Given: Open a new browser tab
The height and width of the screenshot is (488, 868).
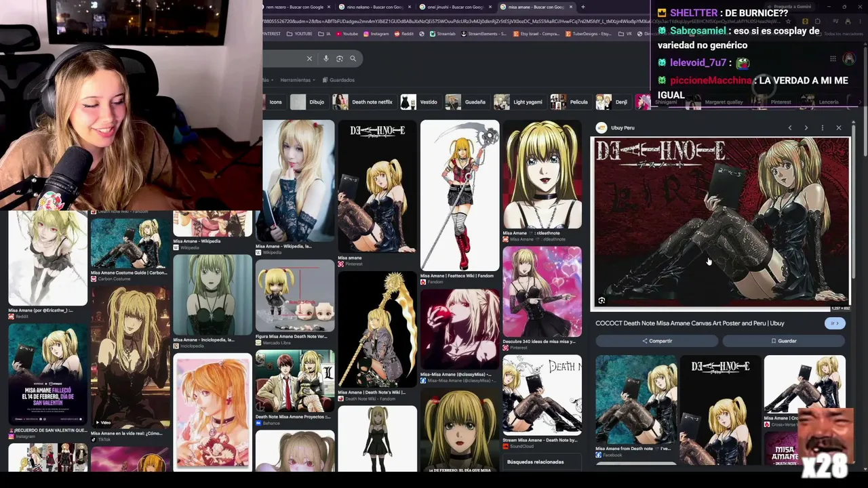Looking at the screenshot, I should click(x=583, y=7).
